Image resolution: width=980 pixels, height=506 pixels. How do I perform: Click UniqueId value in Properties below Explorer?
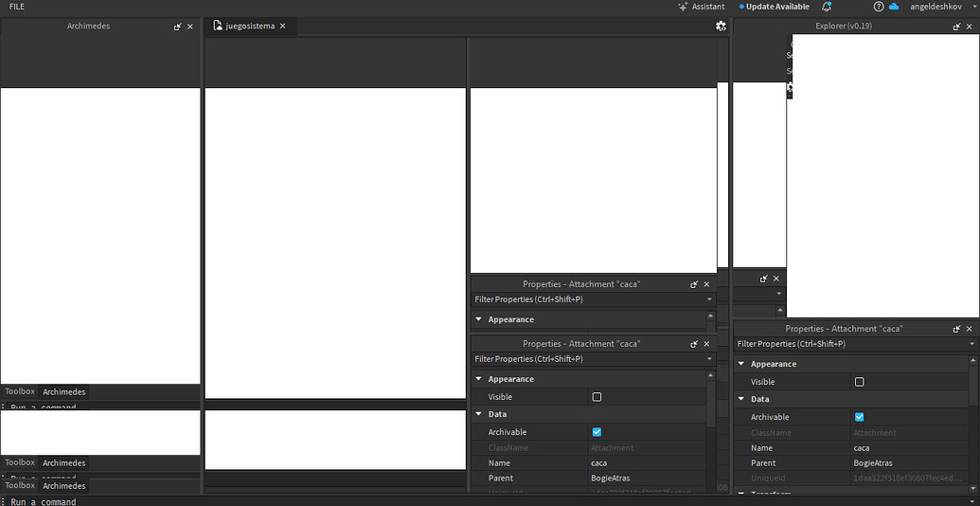[x=909, y=479]
